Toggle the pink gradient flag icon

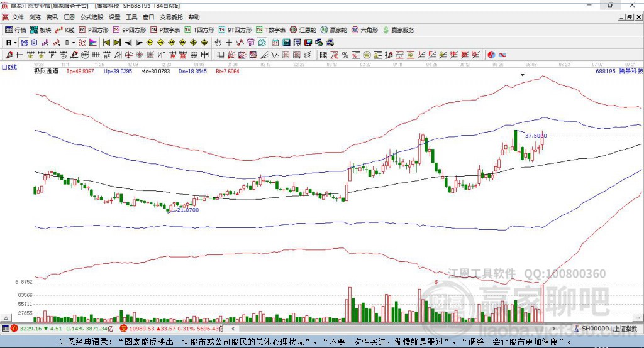pos(93,43)
